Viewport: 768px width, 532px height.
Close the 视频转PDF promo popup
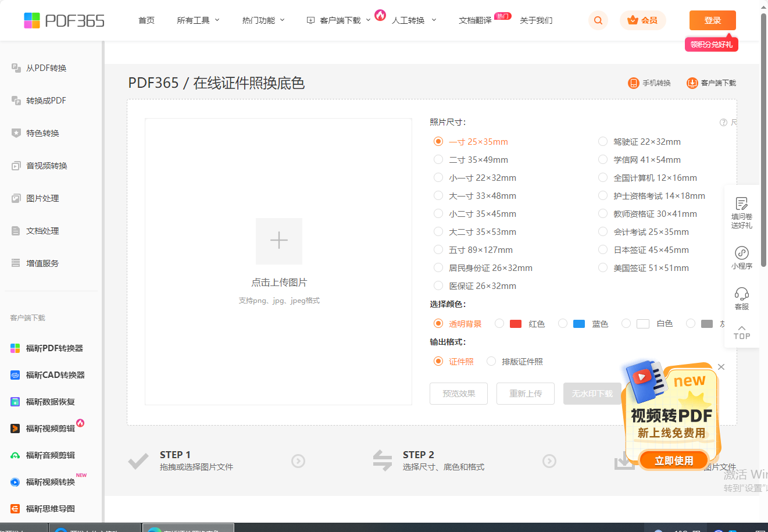click(x=721, y=367)
